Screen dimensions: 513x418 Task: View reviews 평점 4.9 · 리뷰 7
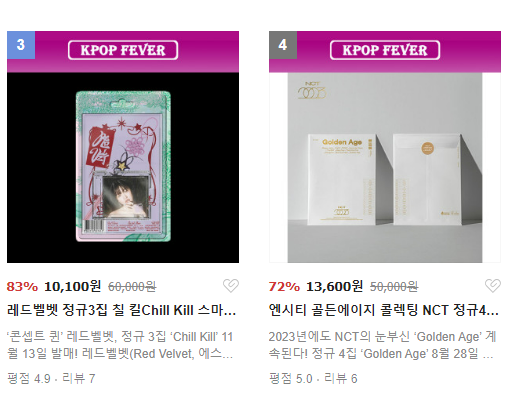(x=51, y=379)
